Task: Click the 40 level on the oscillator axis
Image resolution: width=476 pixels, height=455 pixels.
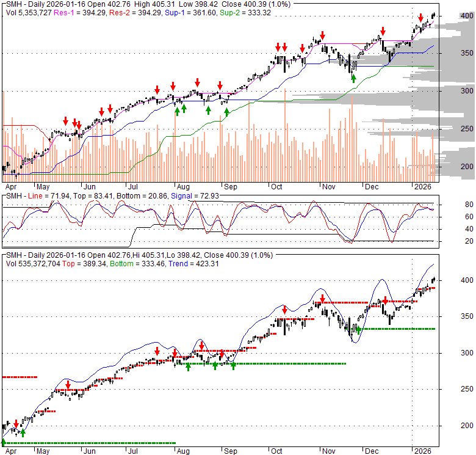Action: (x=469, y=228)
